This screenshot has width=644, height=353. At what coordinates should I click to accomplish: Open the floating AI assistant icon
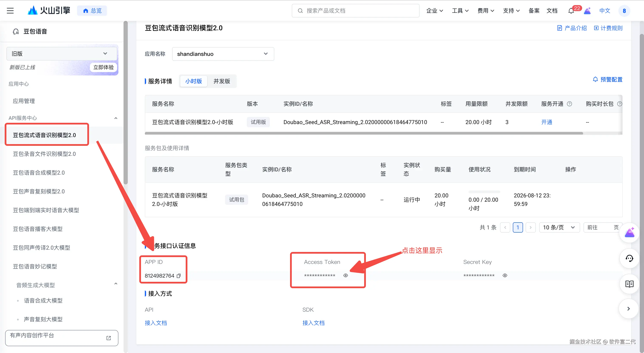(x=630, y=233)
